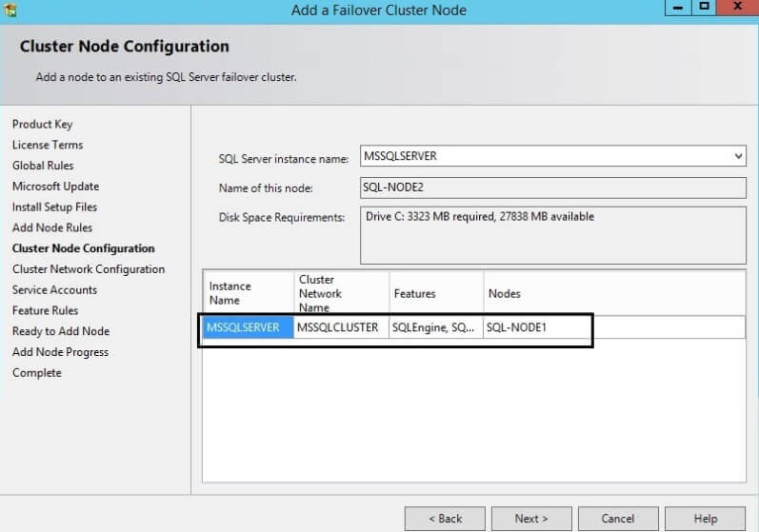
Task: Click the Nodes column header
Action: pos(614,293)
